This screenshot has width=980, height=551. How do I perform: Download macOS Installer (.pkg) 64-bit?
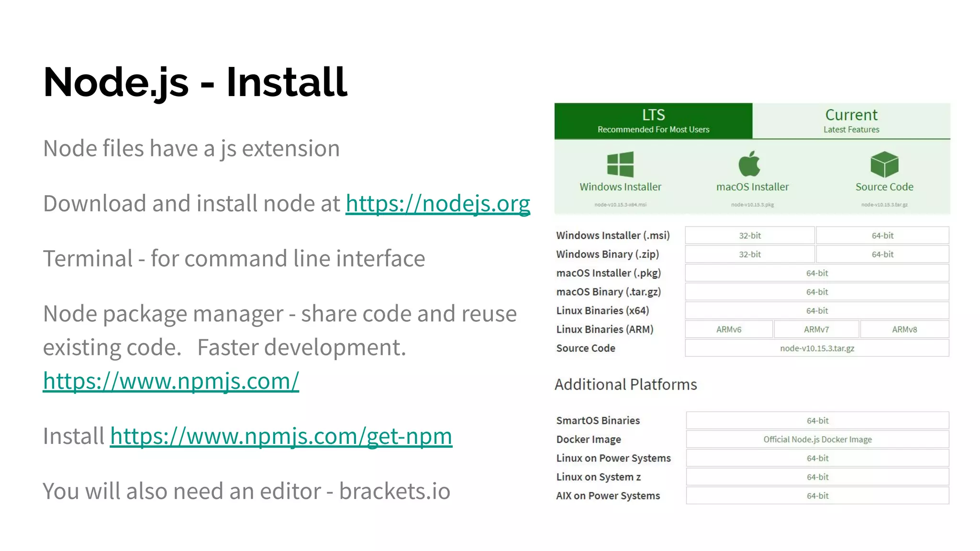click(x=817, y=273)
